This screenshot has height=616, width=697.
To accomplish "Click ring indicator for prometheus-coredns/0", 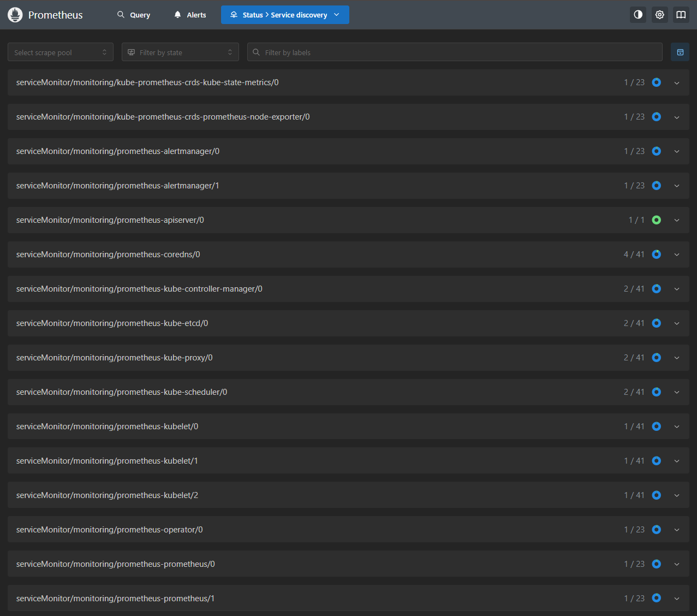I will point(657,254).
